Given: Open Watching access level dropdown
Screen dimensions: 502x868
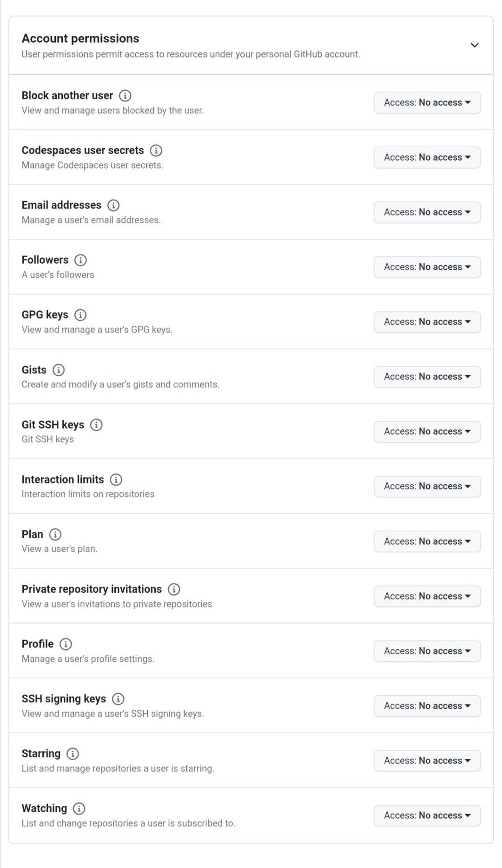Looking at the screenshot, I should point(427,816).
